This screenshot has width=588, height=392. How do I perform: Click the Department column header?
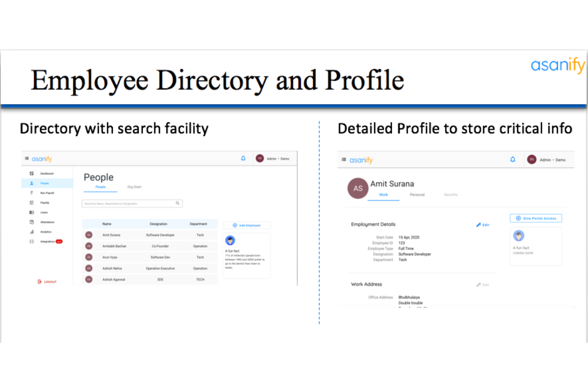198,224
